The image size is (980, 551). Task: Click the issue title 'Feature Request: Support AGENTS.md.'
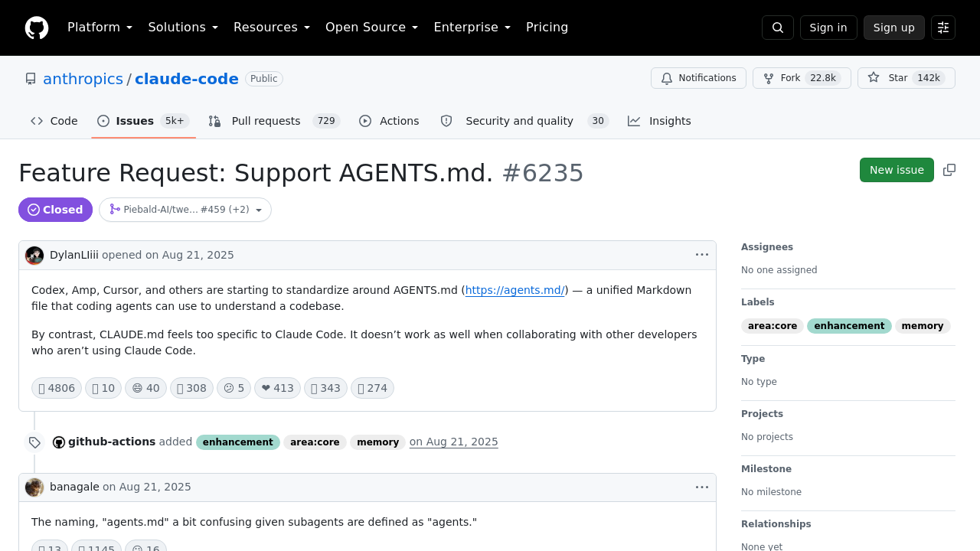click(256, 173)
